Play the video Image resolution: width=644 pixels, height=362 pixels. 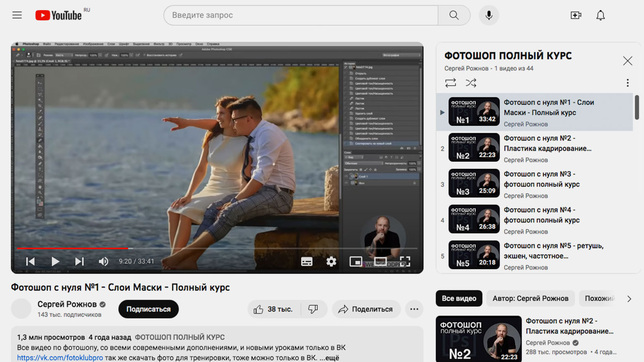coord(55,261)
